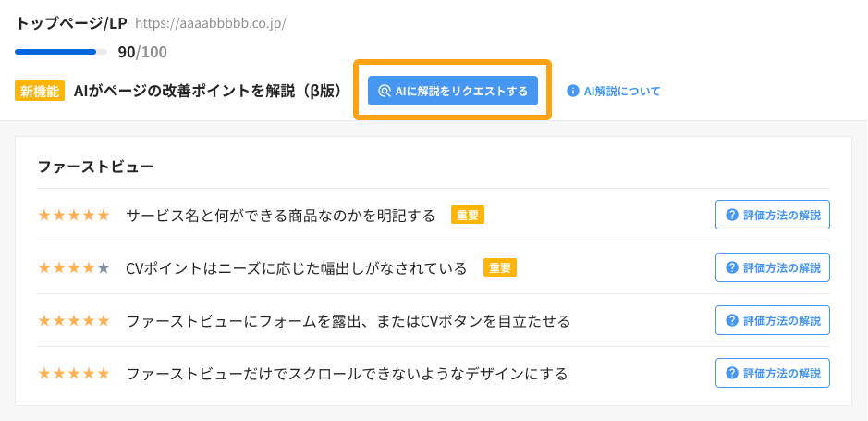Screen dimensions: 868x421
Task: Click the 重要 badge on the サービス名 row
Action: coord(468,215)
